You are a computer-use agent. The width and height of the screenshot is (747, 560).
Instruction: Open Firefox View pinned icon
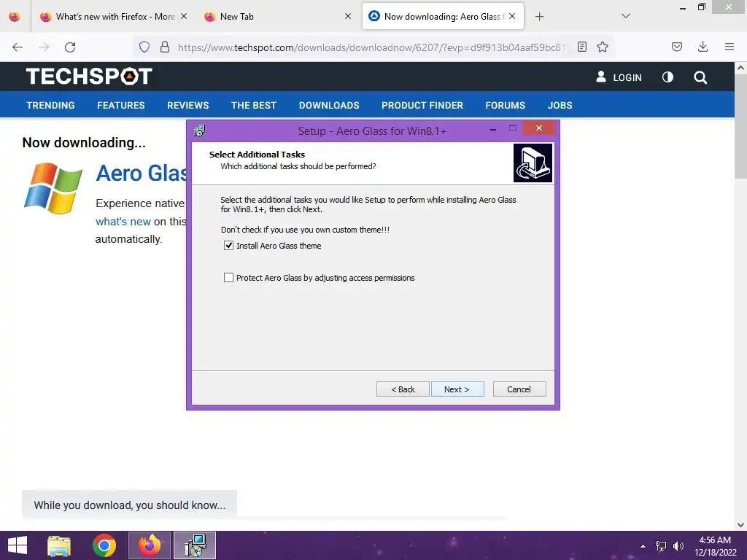(x=15, y=17)
